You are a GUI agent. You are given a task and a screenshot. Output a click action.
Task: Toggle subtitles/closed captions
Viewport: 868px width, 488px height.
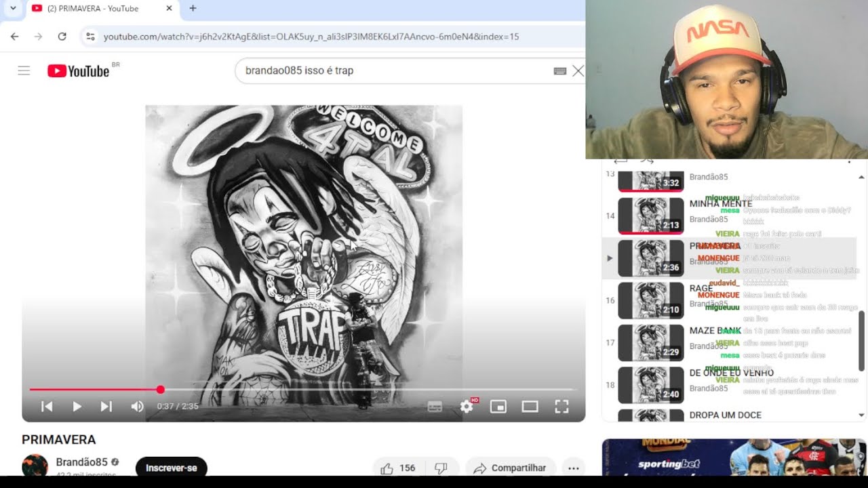point(435,406)
